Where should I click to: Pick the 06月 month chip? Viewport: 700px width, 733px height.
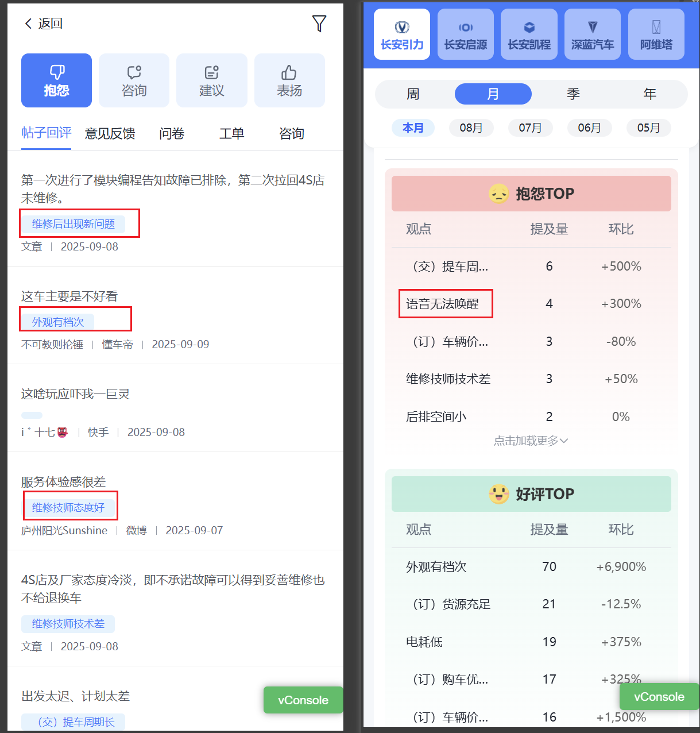(x=589, y=128)
